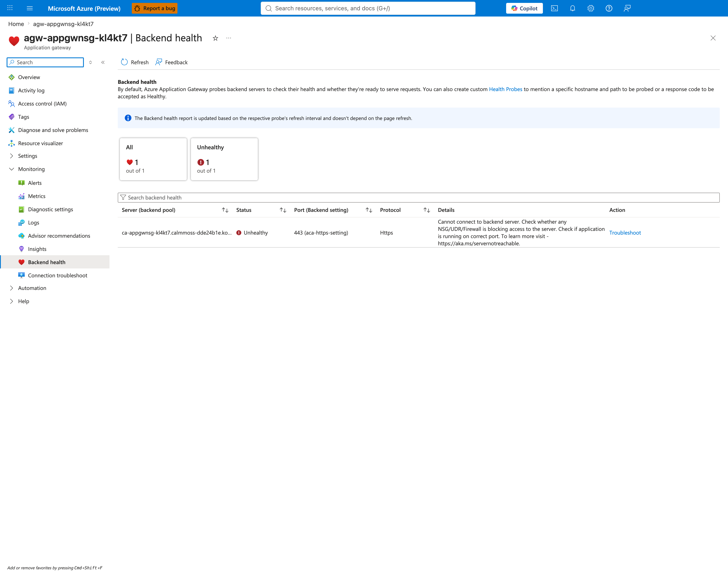Open Copilot from the top bar
Screen dimensions: 728x572
click(524, 8)
